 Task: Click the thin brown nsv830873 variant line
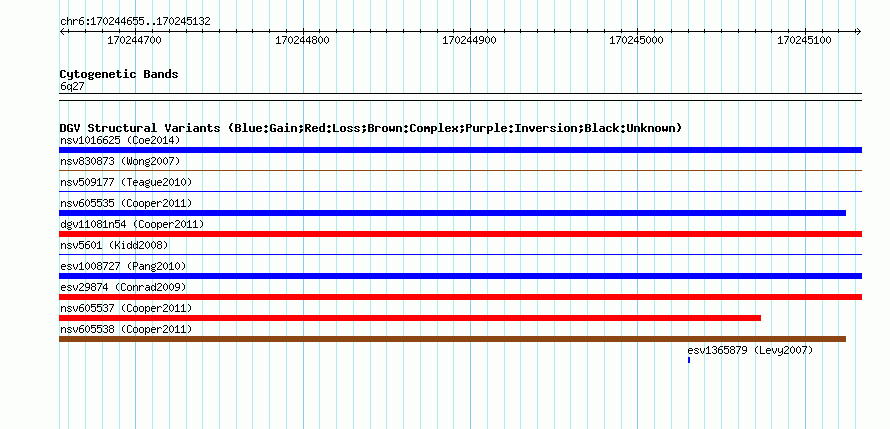[x=460, y=170]
